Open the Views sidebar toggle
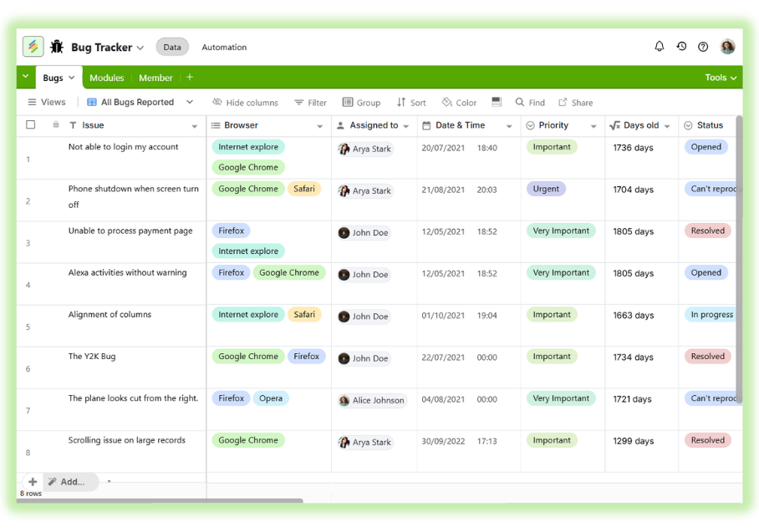The height and width of the screenshot is (532, 759). click(47, 103)
